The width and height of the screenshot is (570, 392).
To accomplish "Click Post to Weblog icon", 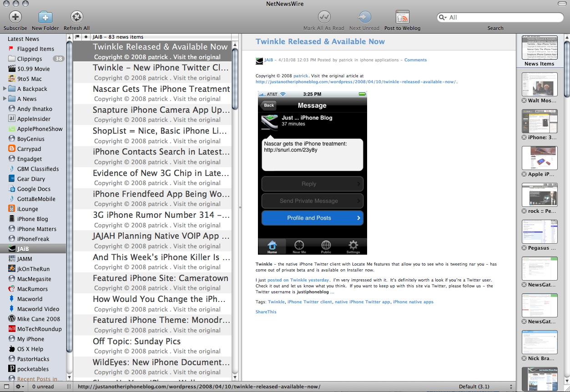I will click(x=402, y=17).
